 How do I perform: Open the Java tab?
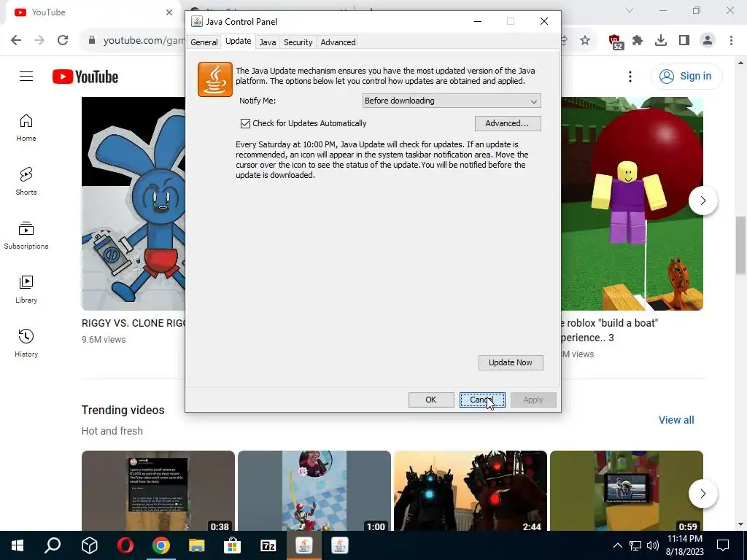click(x=268, y=42)
